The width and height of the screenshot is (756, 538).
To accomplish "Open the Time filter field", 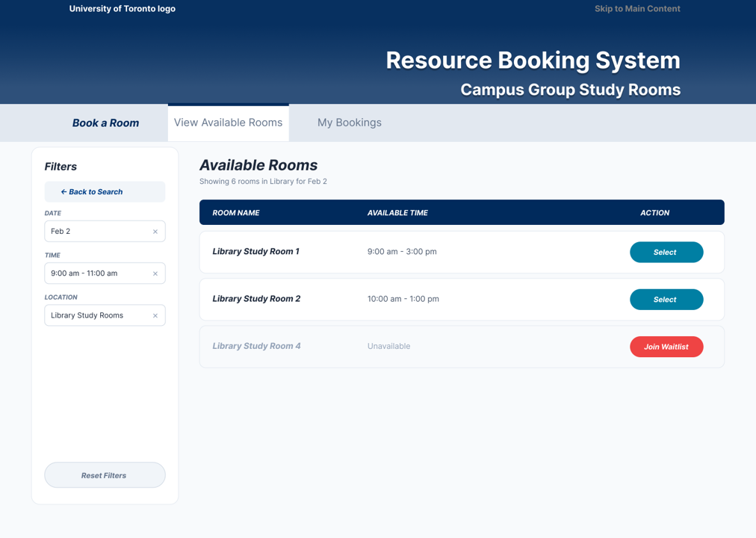I will coord(97,273).
